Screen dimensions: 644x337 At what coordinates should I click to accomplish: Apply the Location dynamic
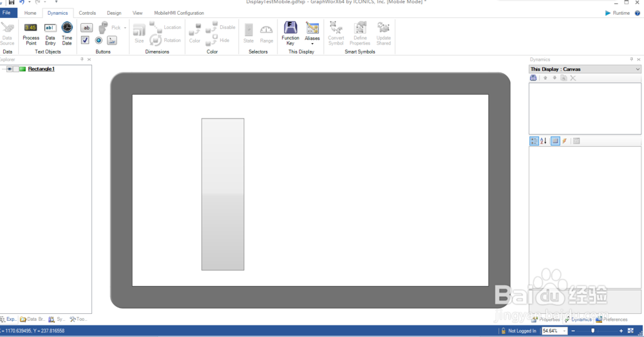[166, 27]
